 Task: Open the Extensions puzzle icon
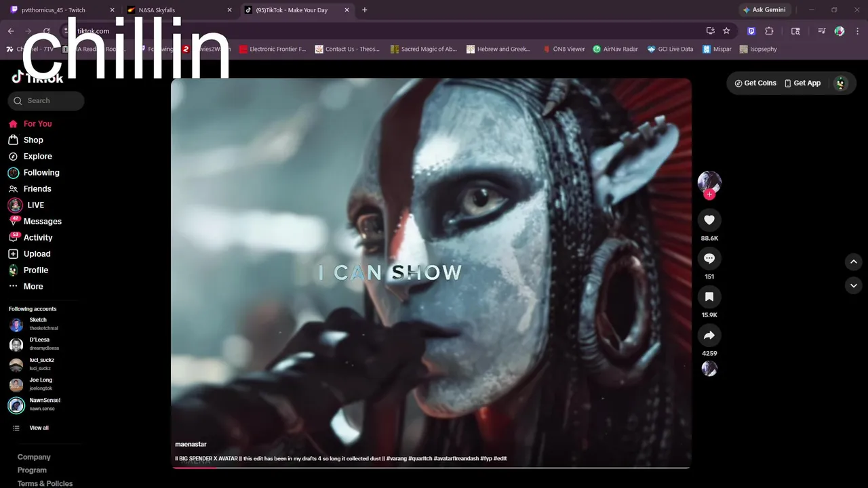769,31
